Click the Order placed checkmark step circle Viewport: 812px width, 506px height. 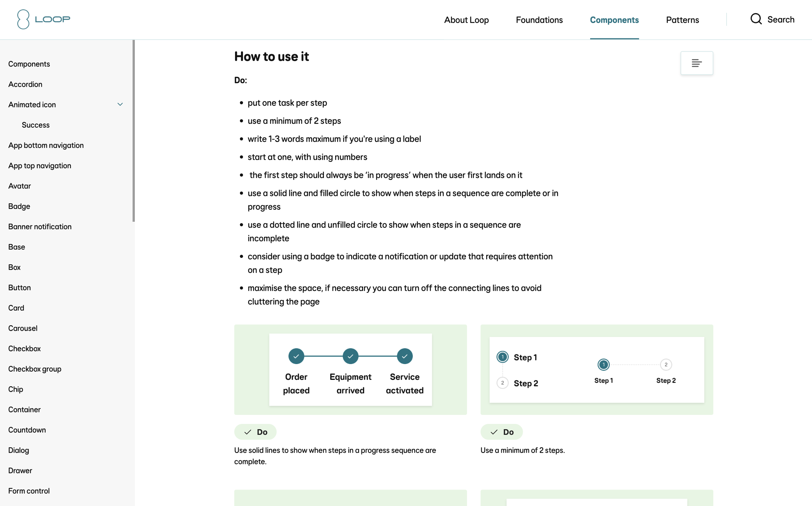click(x=296, y=356)
